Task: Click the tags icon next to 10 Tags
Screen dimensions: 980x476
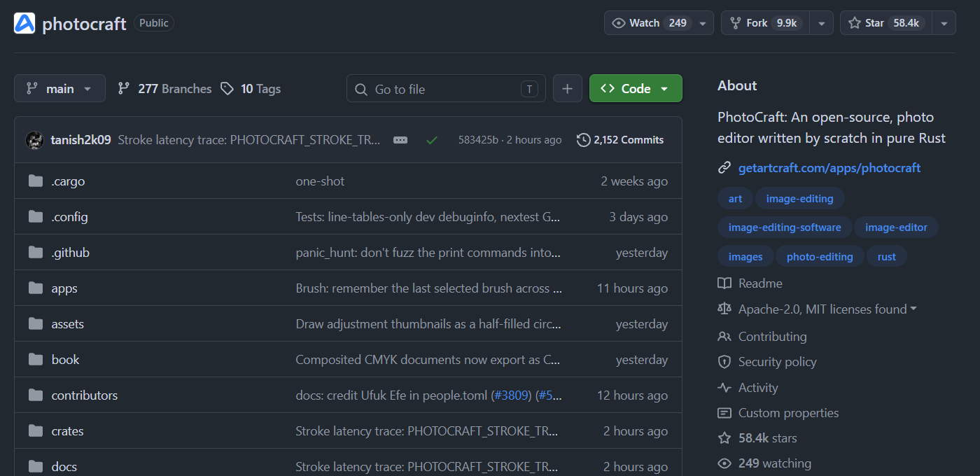Action: coord(227,89)
